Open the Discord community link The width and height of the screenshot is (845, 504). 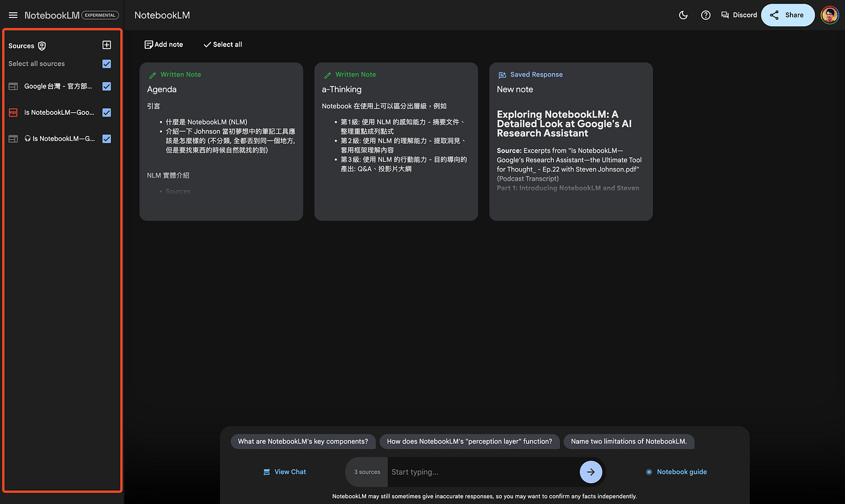tap(739, 15)
